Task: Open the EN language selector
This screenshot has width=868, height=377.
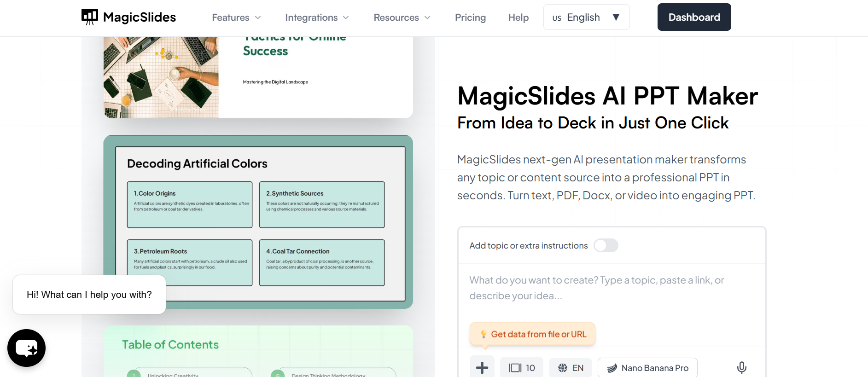Action: (571, 368)
